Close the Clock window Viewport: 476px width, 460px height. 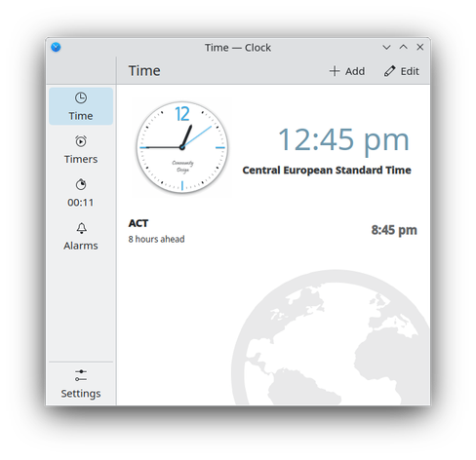click(420, 47)
